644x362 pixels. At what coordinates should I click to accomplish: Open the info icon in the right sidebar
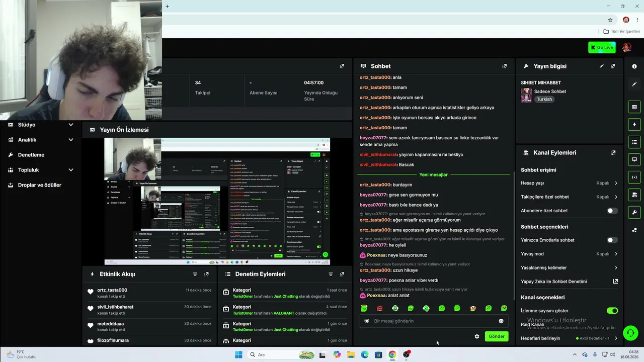[634, 66]
